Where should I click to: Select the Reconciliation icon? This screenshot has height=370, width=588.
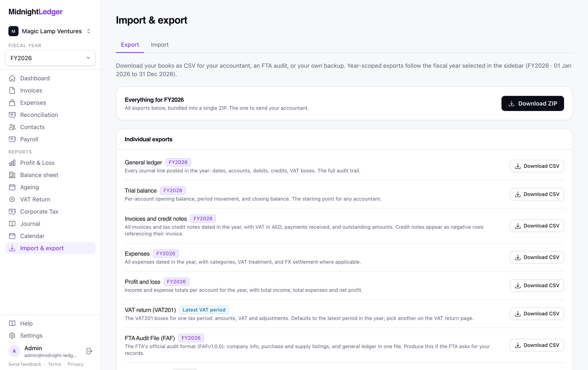pyautogui.click(x=12, y=115)
